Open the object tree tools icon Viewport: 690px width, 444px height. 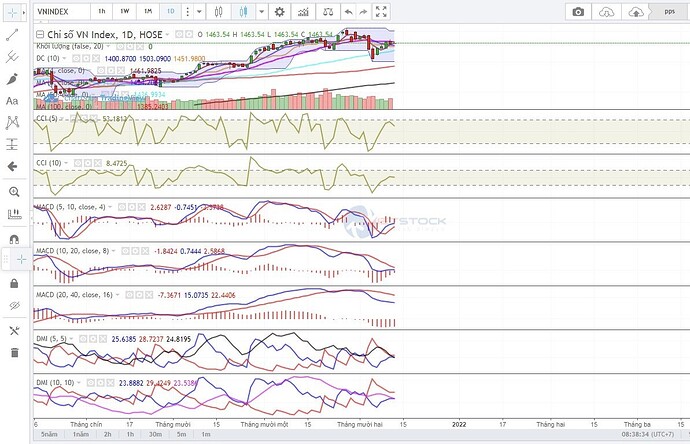[x=14, y=330]
